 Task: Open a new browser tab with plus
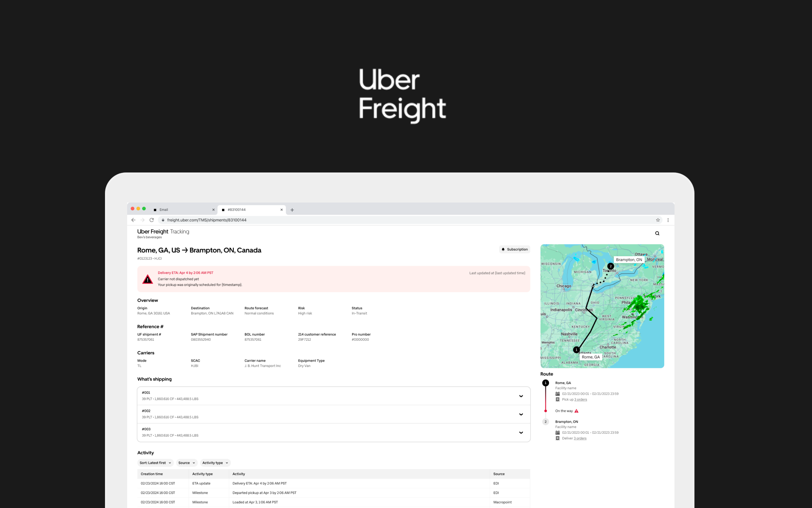coord(292,210)
